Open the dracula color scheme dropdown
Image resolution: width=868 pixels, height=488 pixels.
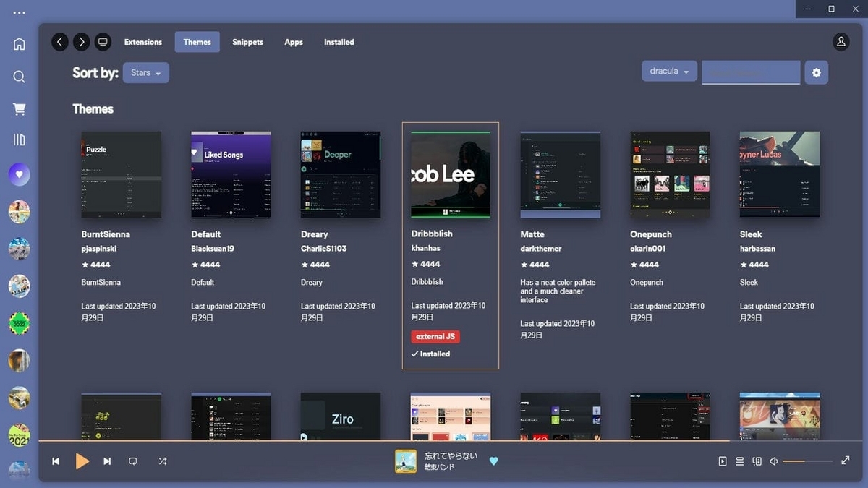(668, 71)
